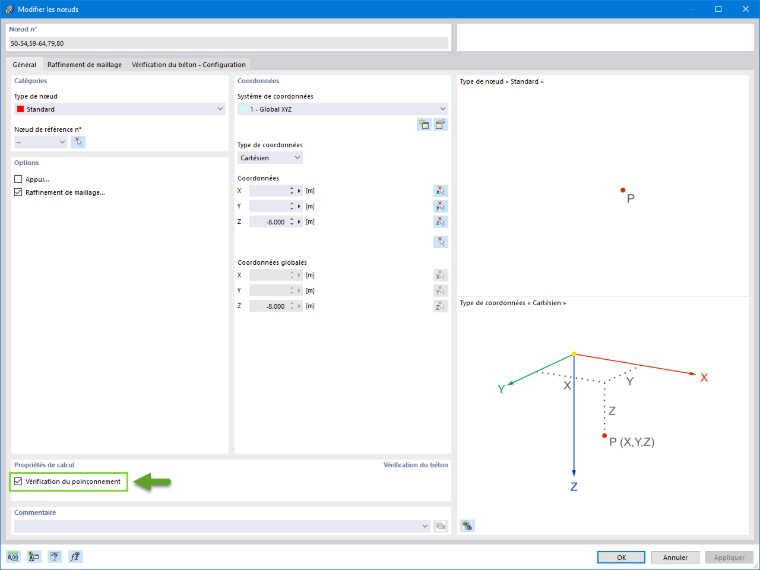Click X coordinate input field
The height and width of the screenshot is (570, 760).
(x=269, y=191)
